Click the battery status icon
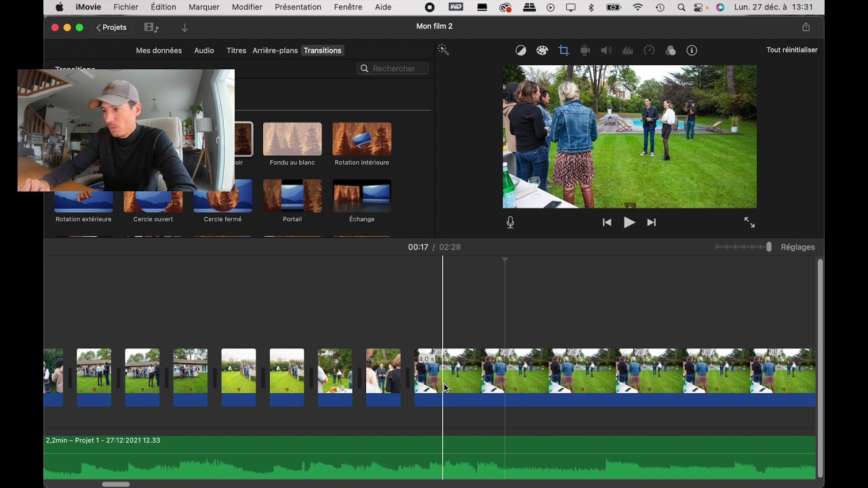Image resolution: width=868 pixels, height=488 pixels. pyautogui.click(x=613, y=7)
